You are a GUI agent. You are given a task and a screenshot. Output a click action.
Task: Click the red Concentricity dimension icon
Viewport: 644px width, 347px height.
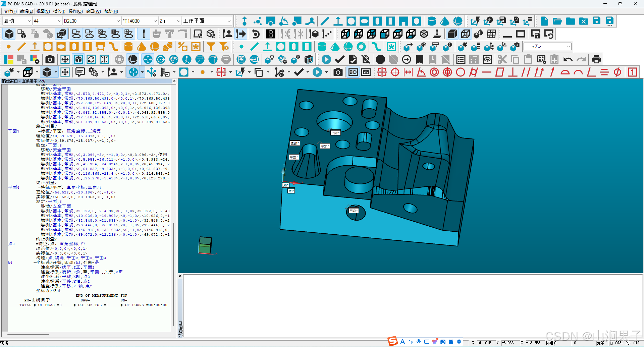[434, 72]
